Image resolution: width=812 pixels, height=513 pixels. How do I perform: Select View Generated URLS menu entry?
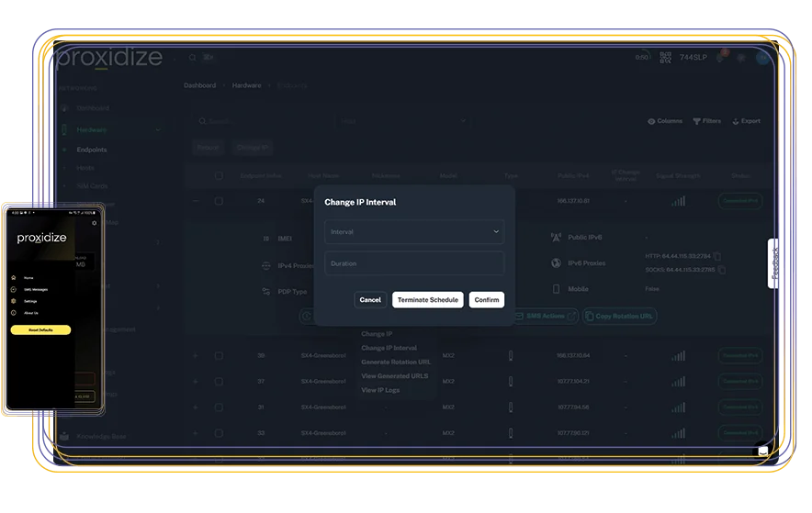[x=395, y=376]
